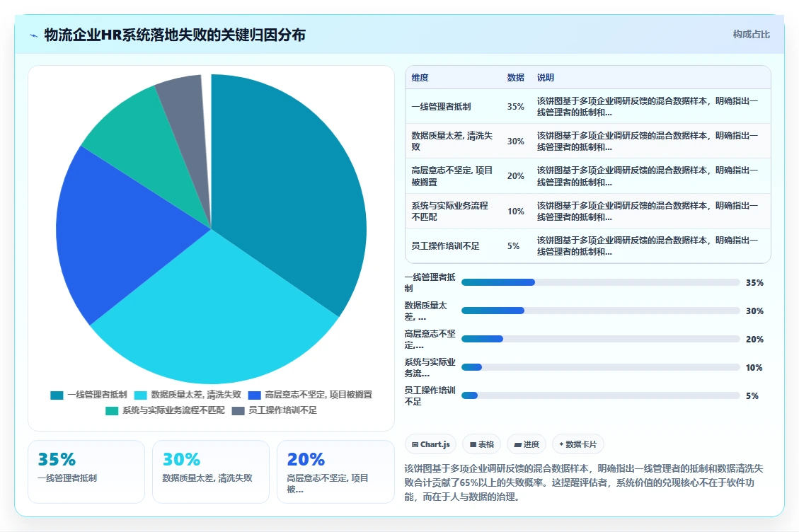
Task: Select the Chart.js tag pill
Action: (x=430, y=444)
